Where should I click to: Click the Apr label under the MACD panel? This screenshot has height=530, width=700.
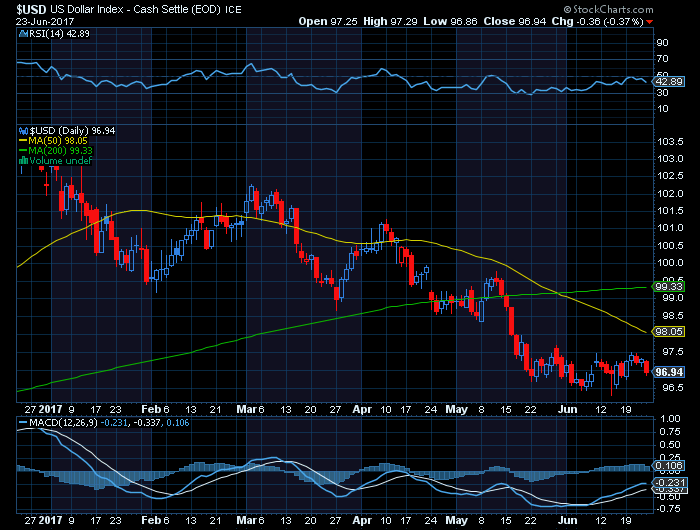coord(362,521)
